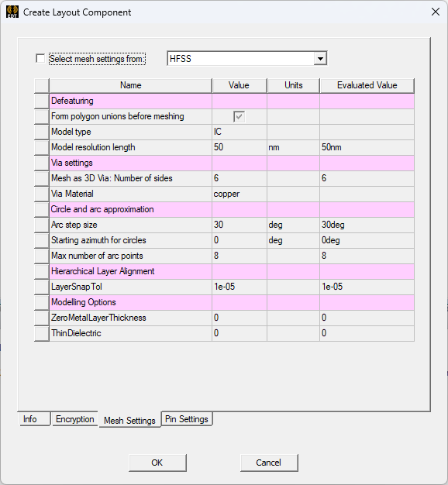This screenshot has width=448, height=485.
Task: Click evaluated value 50nm cell
Action: (x=367, y=147)
